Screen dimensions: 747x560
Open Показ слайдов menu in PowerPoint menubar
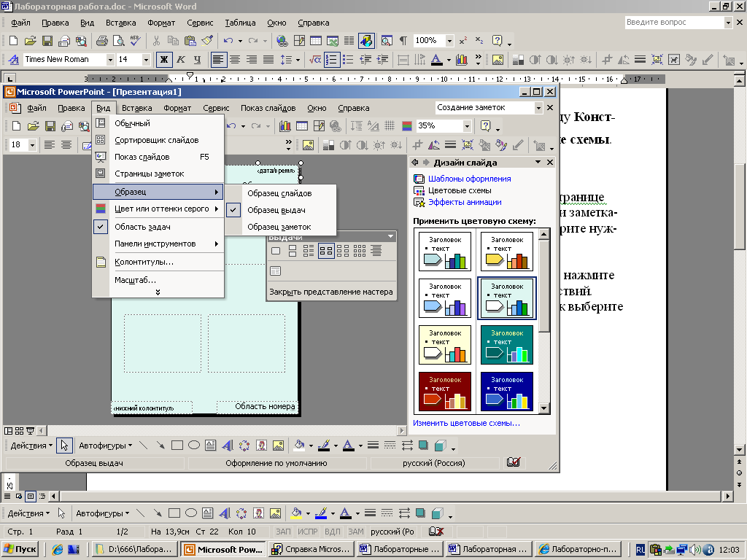tap(268, 108)
